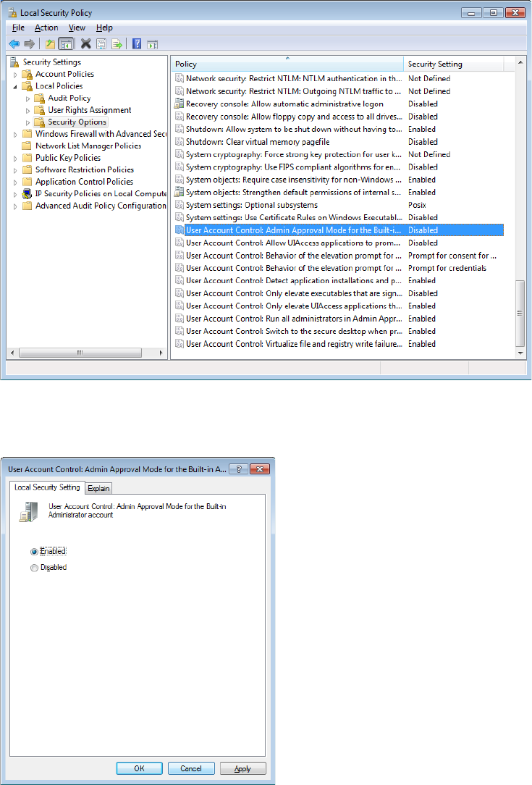Image resolution: width=532 pixels, height=785 pixels.
Task: Select the Audit Policy folder icon
Action: click(x=40, y=98)
